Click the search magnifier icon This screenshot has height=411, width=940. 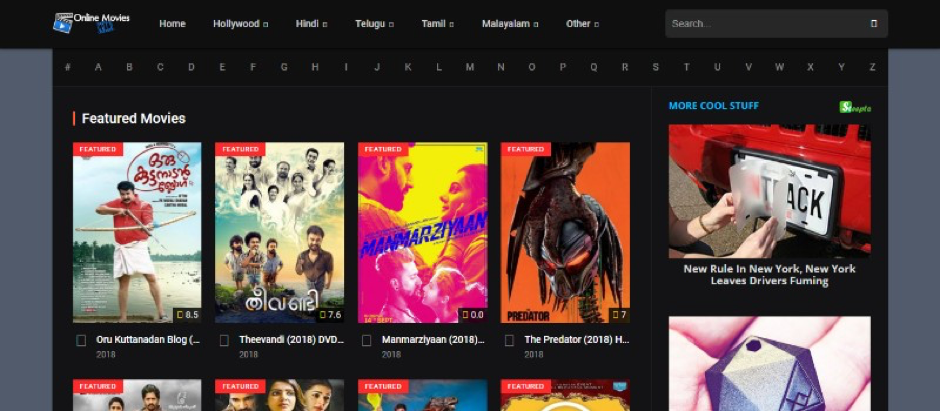point(873,24)
